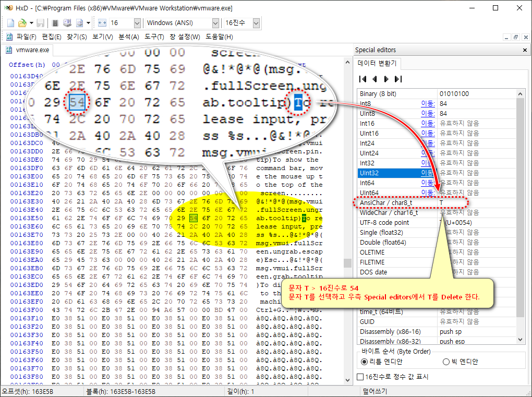The width and height of the screenshot is (532, 397).
Task: Click the 덮어쓰기 overwrite mode in status bar
Action: tap(375, 392)
